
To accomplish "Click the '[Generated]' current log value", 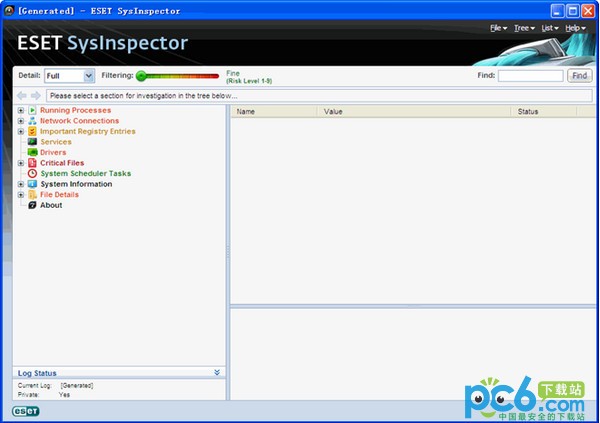I will (x=77, y=385).
